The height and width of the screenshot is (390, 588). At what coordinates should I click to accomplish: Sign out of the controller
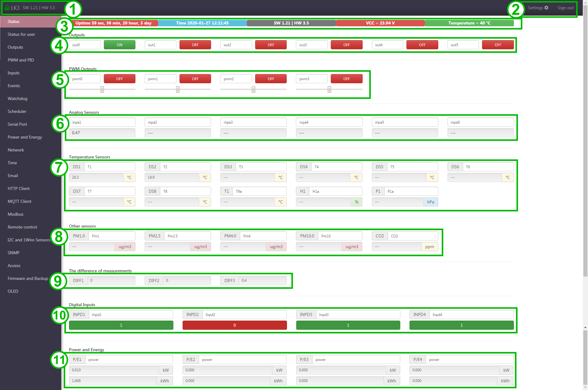point(565,8)
